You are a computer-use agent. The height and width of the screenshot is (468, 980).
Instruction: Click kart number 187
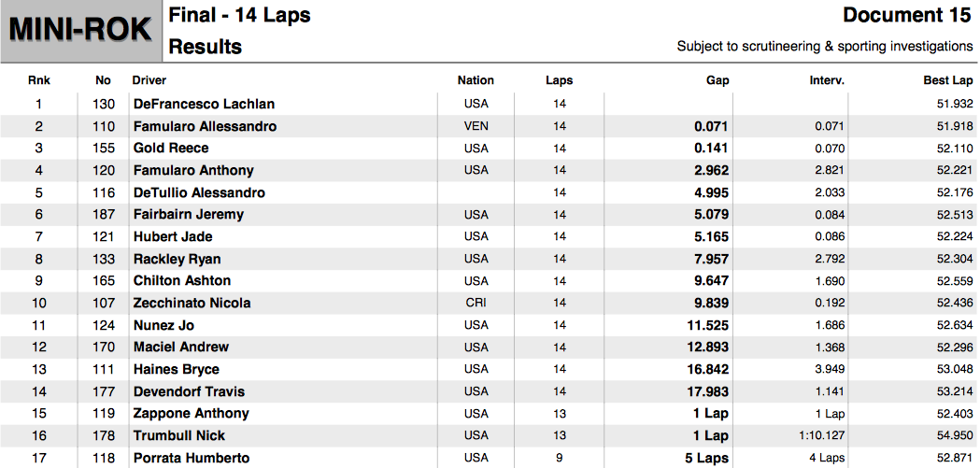103,214
